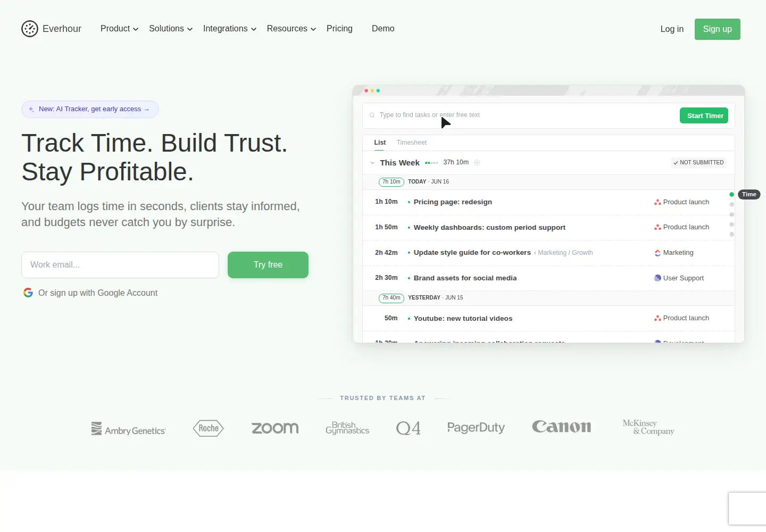Switch to the List tab

[380, 143]
